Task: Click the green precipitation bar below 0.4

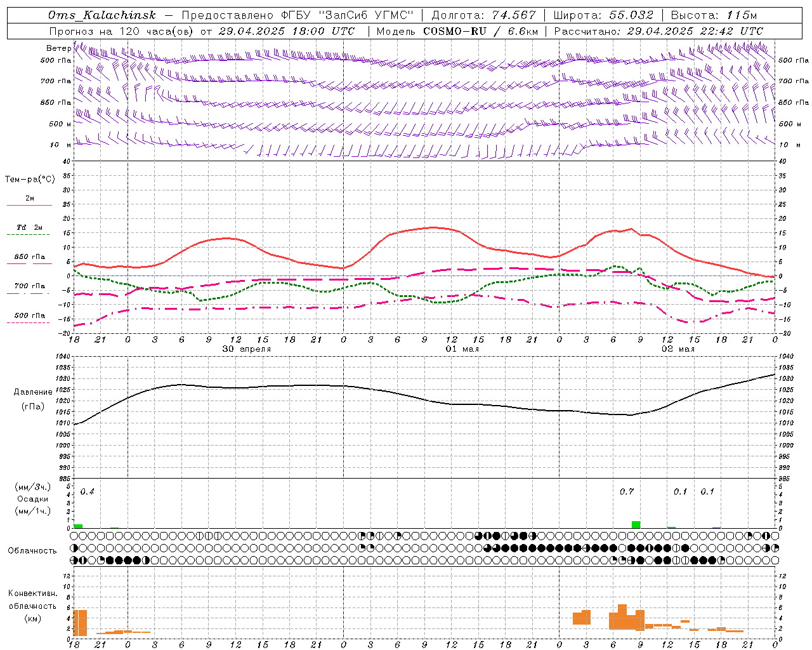Action: click(78, 526)
